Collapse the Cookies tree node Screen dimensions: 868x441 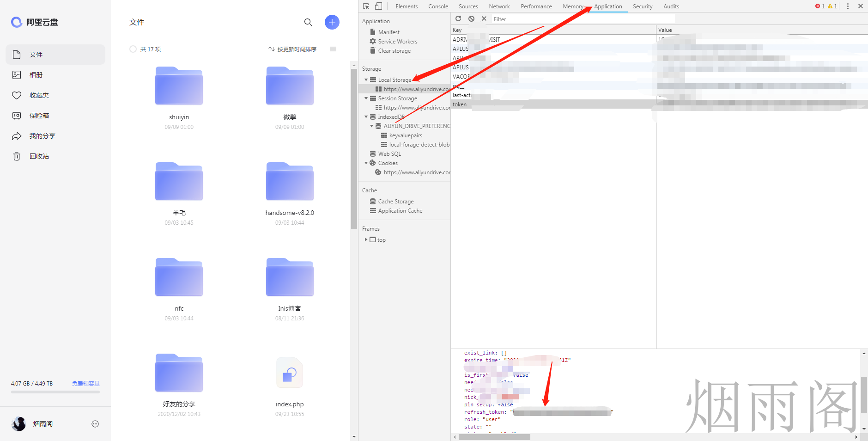point(366,163)
